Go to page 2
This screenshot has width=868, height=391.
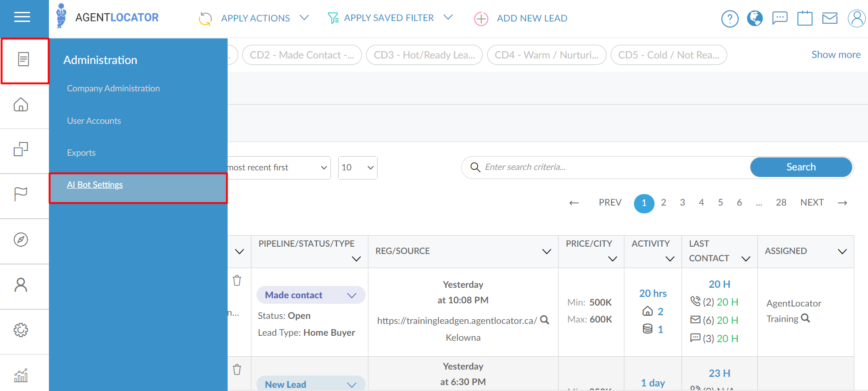click(x=663, y=202)
